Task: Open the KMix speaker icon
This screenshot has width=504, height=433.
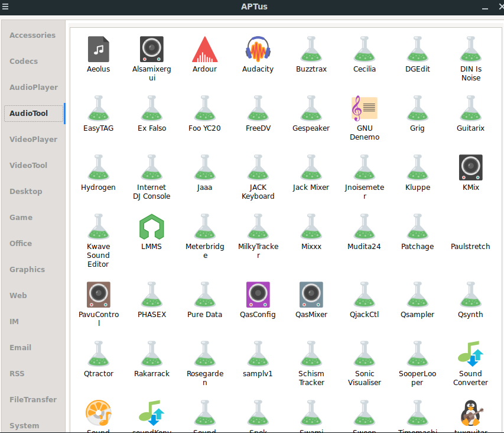Action: (470, 167)
